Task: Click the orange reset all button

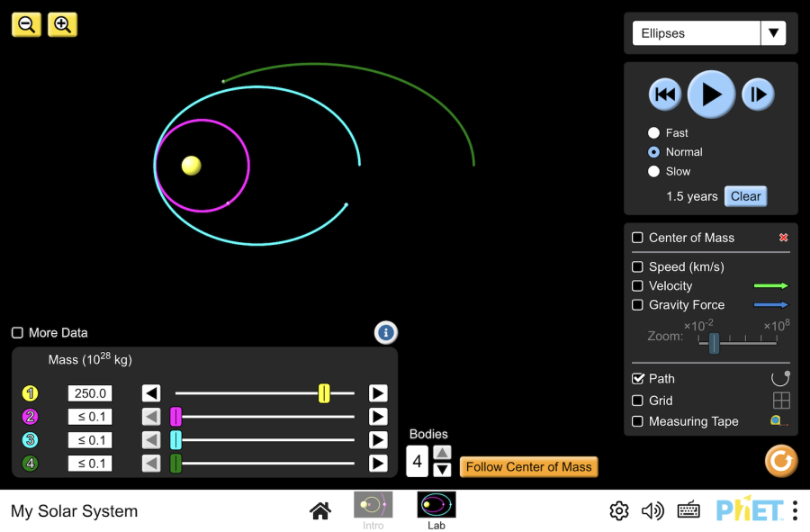Action: click(x=781, y=461)
